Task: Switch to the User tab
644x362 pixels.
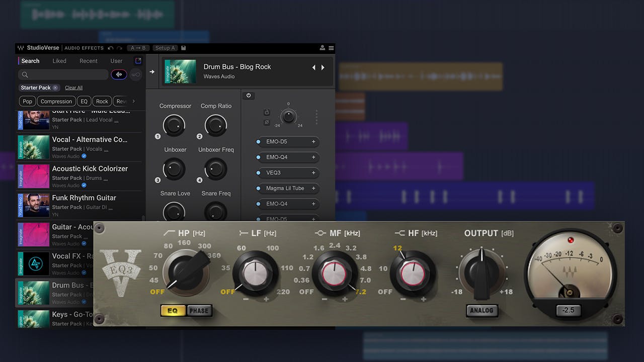Action: tap(116, 61)
